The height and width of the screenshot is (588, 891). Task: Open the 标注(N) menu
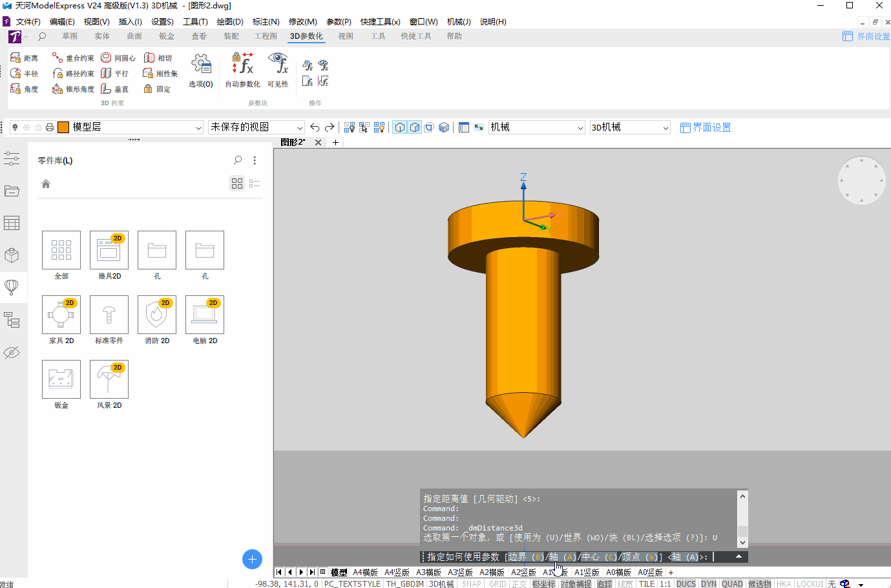(266, 21)
